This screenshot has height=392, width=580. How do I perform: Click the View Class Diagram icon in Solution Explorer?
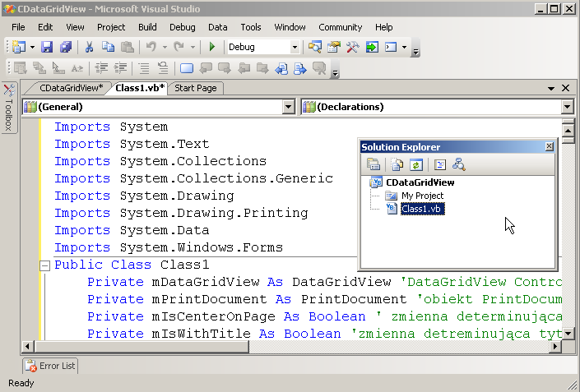[x=459, y=164]
